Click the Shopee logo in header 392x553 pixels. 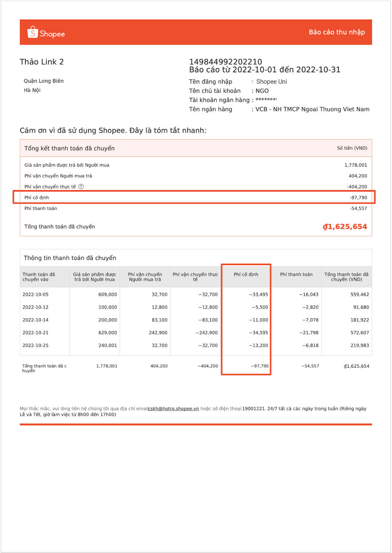tap(46, 32)
